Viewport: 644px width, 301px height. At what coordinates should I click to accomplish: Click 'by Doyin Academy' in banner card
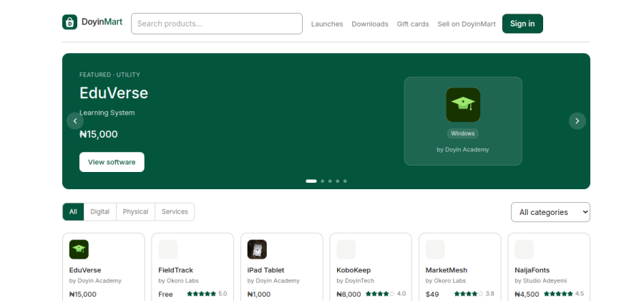click(463, 150)
